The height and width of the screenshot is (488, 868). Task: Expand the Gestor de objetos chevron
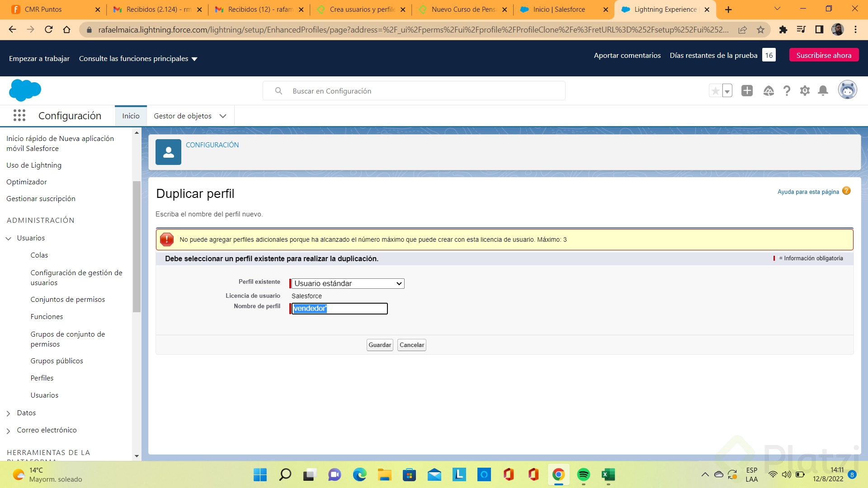[x=223, y=116]
